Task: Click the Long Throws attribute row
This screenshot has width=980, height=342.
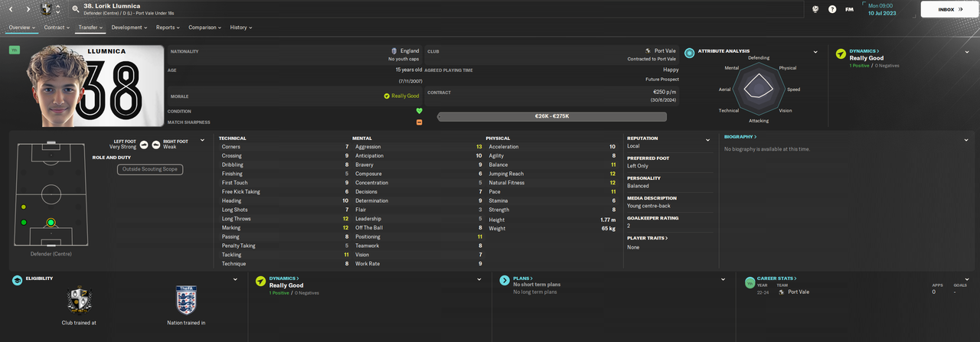Action: tap(285, 219)
